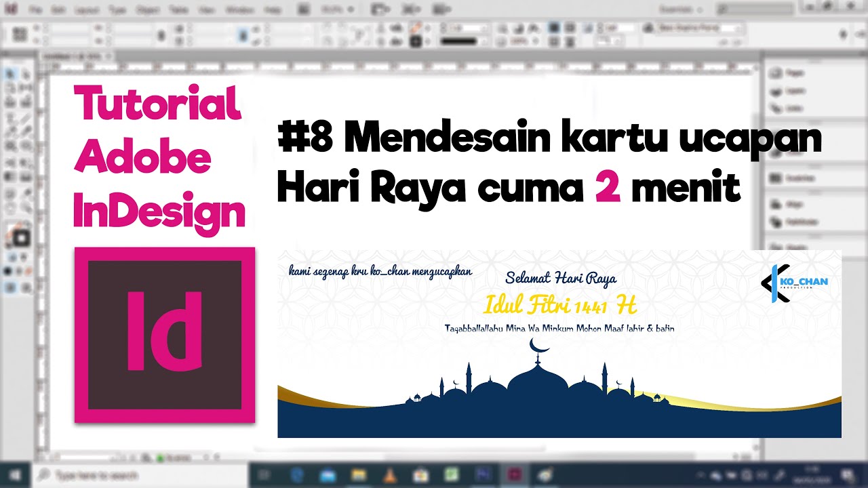Open the Swatches panel
Screen dimensions: 868x488
point(793,178)
